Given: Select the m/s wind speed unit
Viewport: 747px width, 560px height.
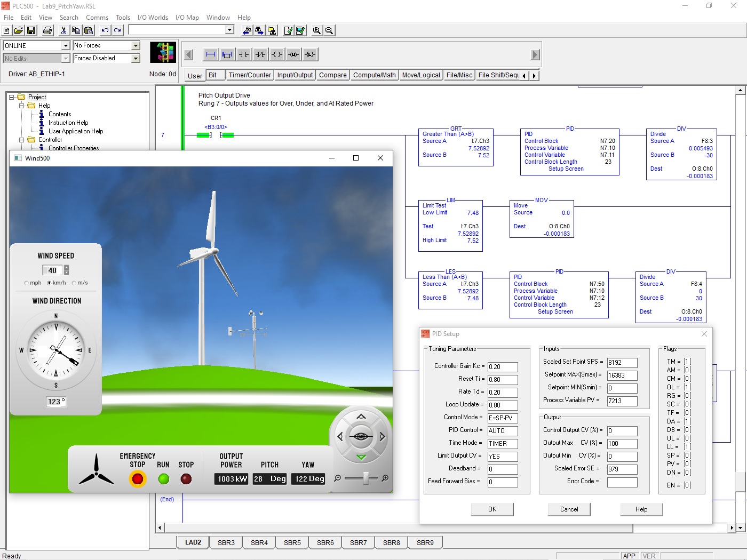Looking at the screenshot, I should tap(74, 283).
